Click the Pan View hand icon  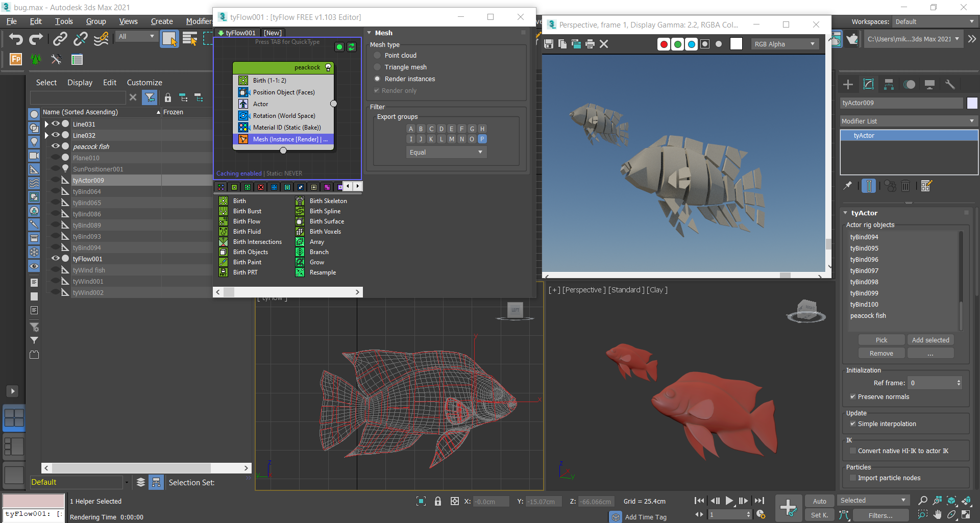(938, 515)
